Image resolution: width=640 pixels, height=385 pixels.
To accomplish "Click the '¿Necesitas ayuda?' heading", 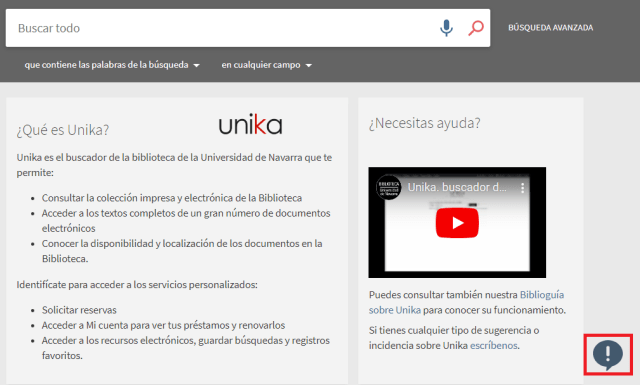I will [424, 123].
